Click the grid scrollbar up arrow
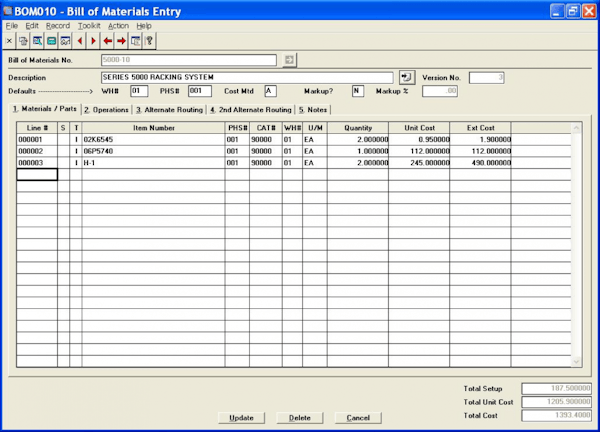This screenshot has width=600, height=432. (576, 128)
